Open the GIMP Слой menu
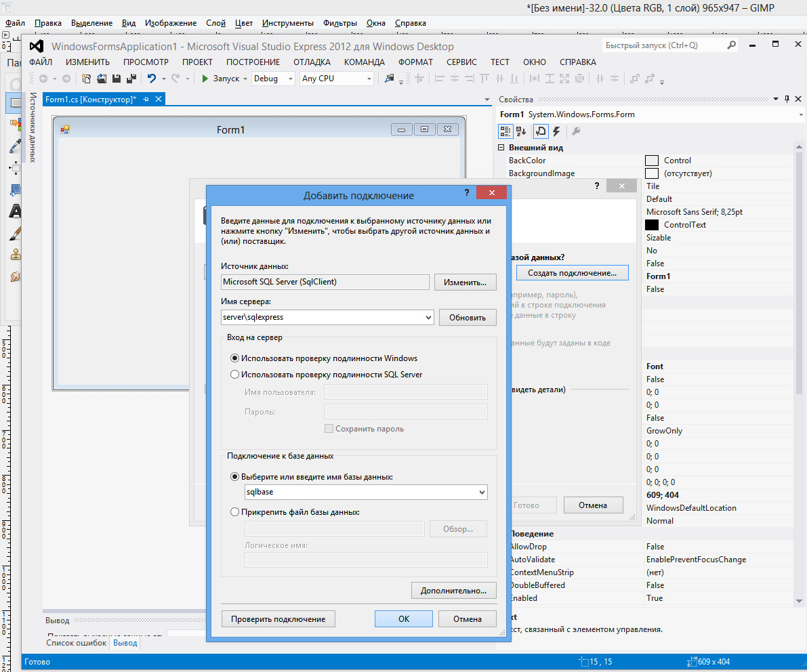This screenshot has width=807, height=672. click(x=215, y=23)
